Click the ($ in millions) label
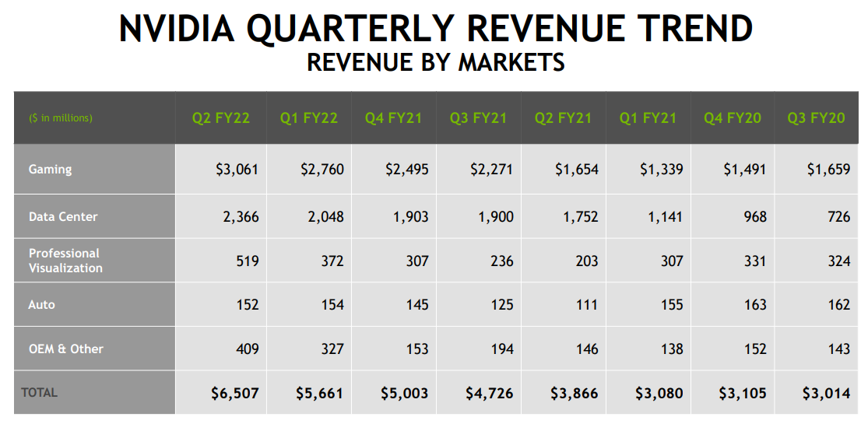The height and width of the screenshot is (424, 868). tap(61, 118)
